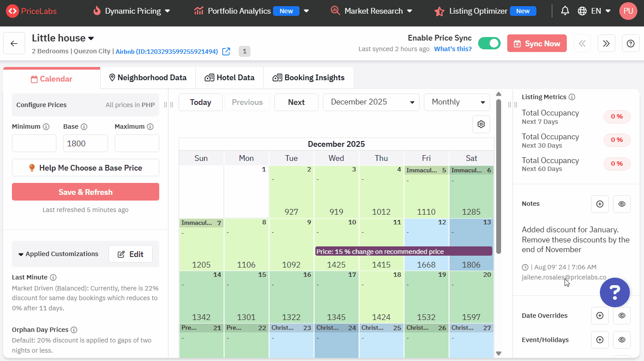Open the Booking Insights tab
The height and width of the screenshot is (361, 644).
(x=308, y=78)
